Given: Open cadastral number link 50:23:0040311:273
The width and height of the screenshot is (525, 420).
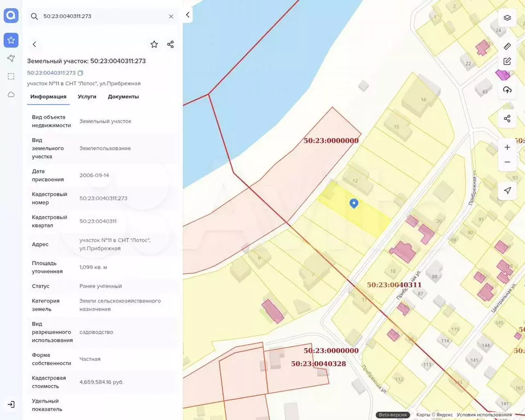Looking at the screenshot, I should click(51, 73).
